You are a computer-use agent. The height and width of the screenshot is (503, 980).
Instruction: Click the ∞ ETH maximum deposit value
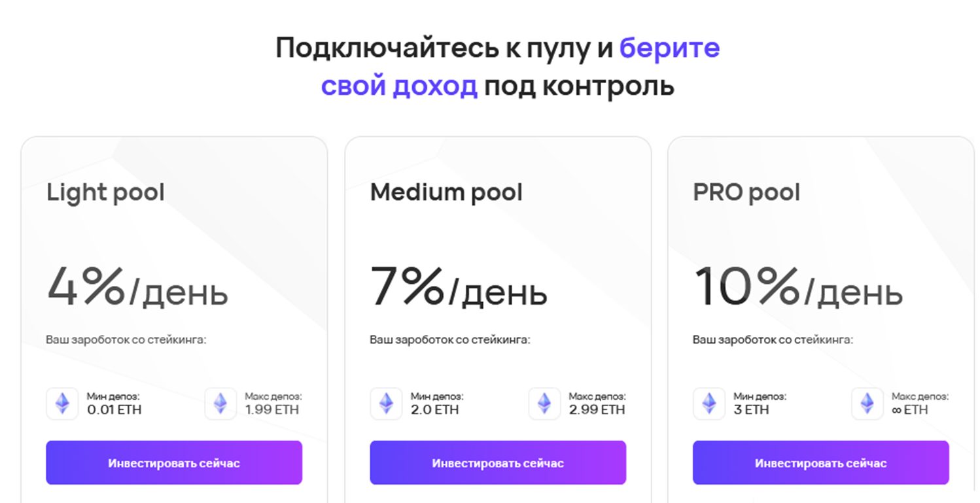[x=910, y=410]
